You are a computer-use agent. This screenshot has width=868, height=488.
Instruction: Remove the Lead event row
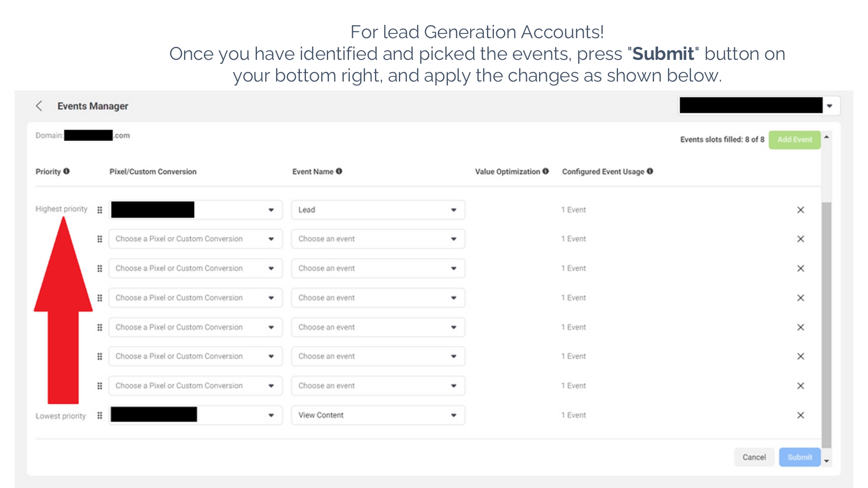[801, 210]
